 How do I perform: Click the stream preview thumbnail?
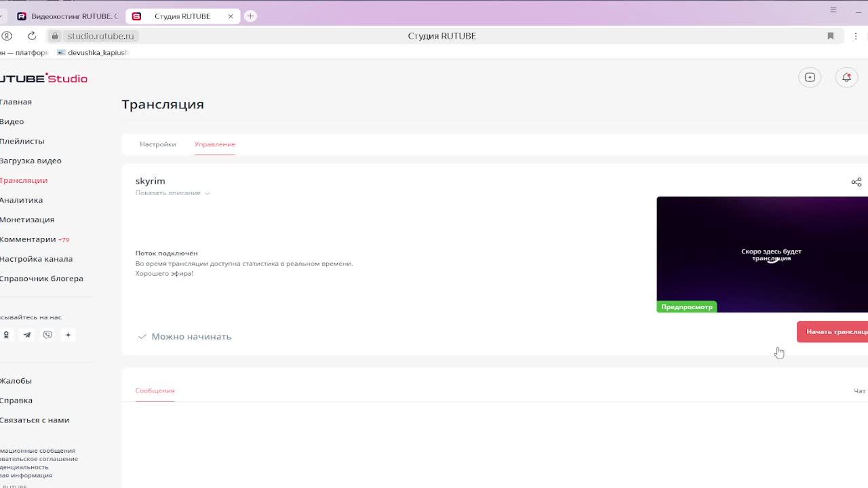(x=762, y=254)
